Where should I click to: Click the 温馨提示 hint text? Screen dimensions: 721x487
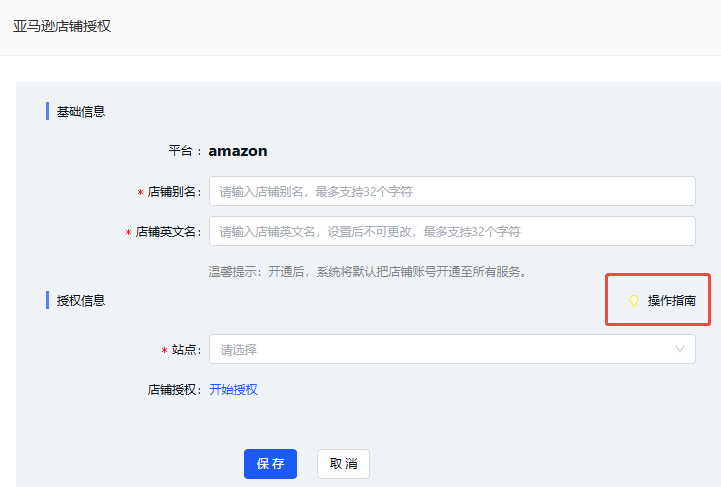[x=368, y=272]
